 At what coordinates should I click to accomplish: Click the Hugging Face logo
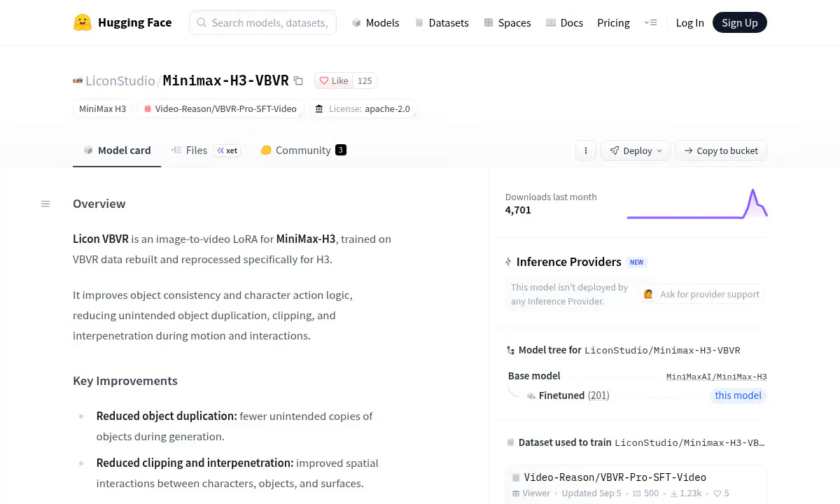(122, 22)
